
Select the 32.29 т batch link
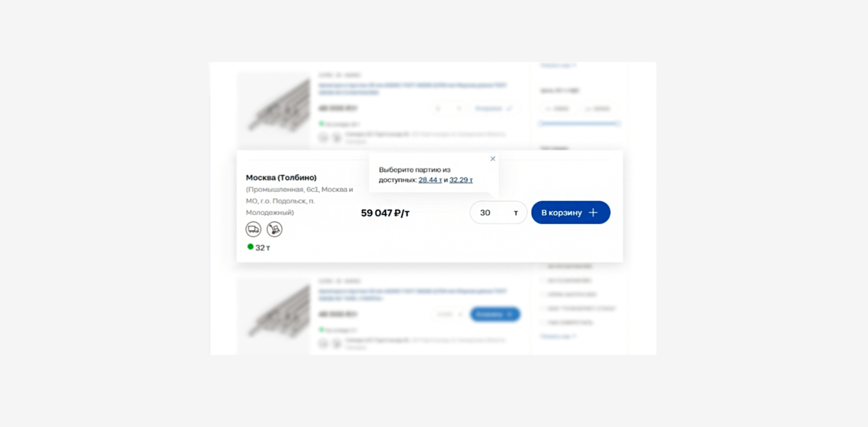click(x=461, y=180)
